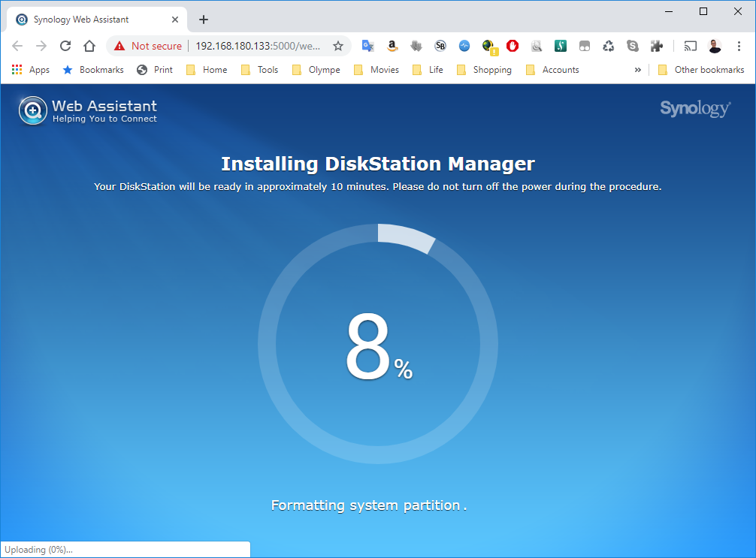The height and width of the screenshot is (558, 756).
Task: Open the Bookmarks star item
Action: point(93,70)
